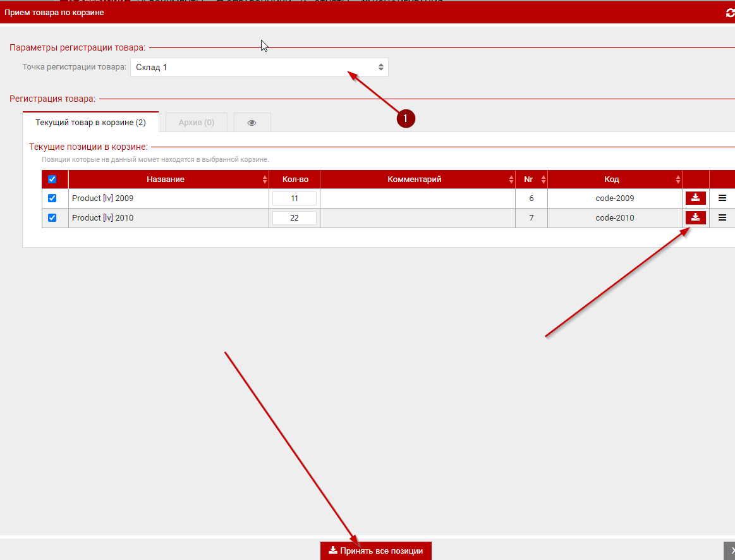
Task: Sort by the Комментарий column arrows
Action: (x=511, y=180)
